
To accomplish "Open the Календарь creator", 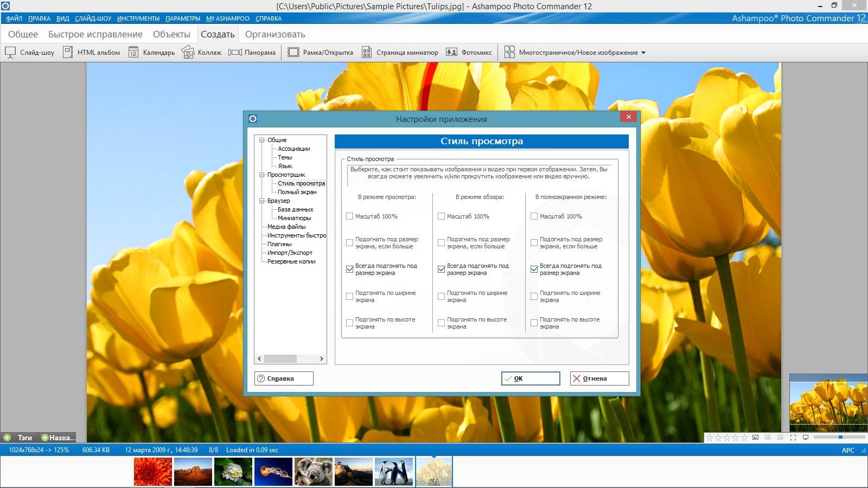I will tap(151, 53).
